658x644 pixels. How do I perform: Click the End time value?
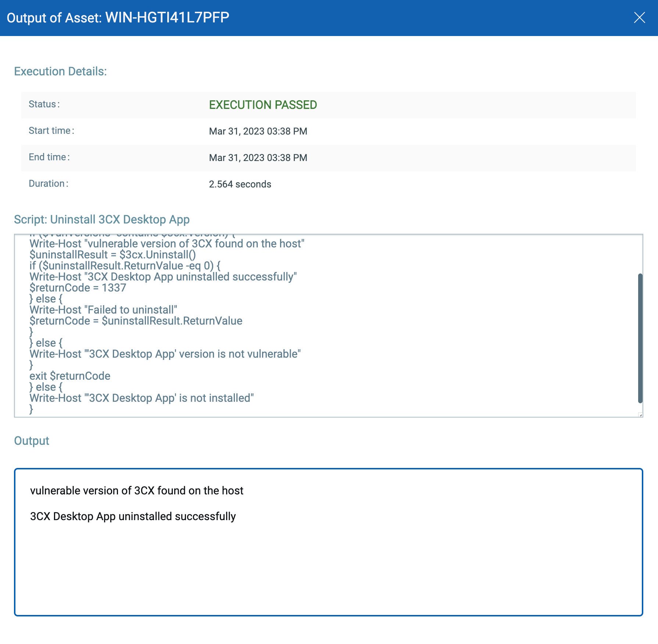click(x=258, y=158)
